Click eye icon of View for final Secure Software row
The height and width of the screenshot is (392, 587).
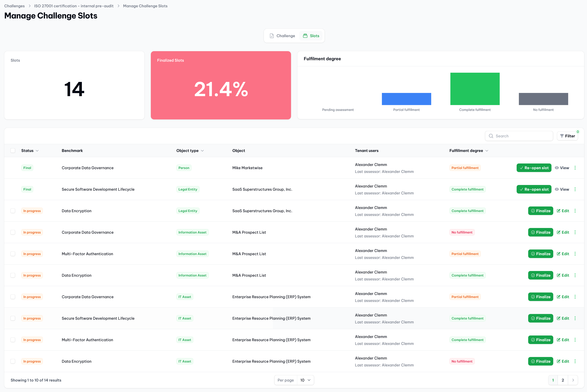[557, 189]
